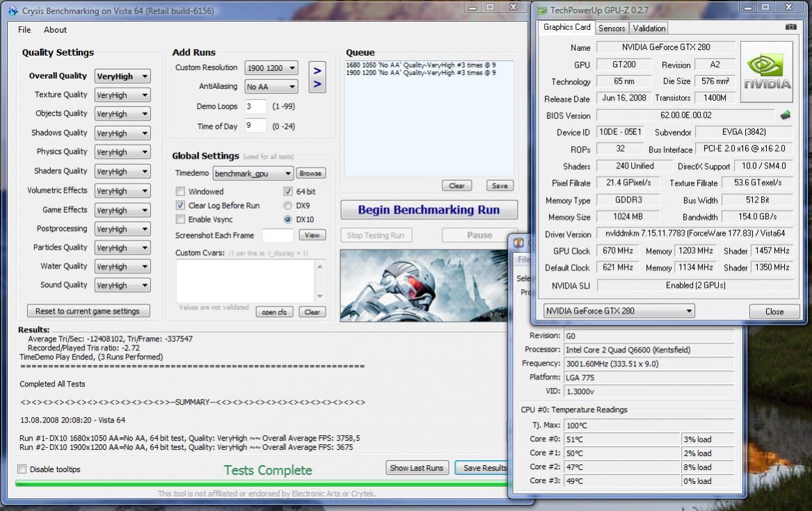This screenshot has height=511, width=812.
Task: Click the Crysis Benchmarking title bar icon
Action: (13, 11)
